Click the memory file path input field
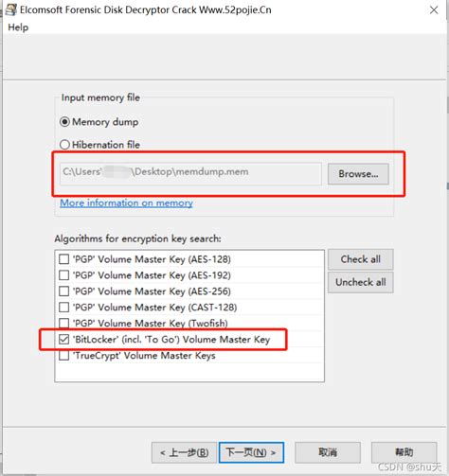 point(190,173)
